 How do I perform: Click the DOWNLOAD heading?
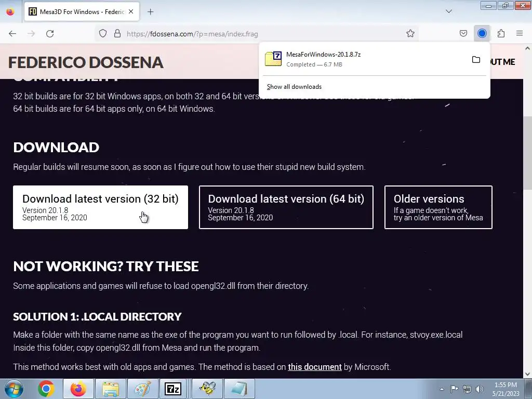click(x=56, y=147)
